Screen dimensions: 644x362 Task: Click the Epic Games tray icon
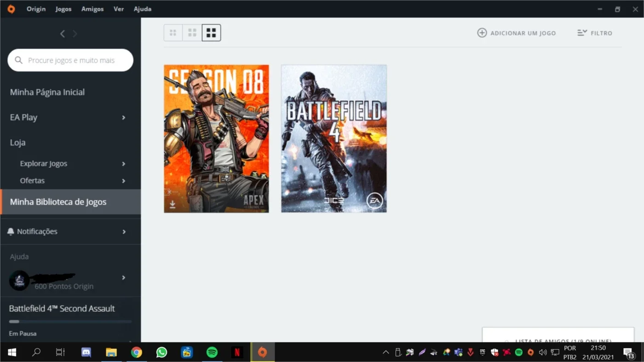[483, 352]
